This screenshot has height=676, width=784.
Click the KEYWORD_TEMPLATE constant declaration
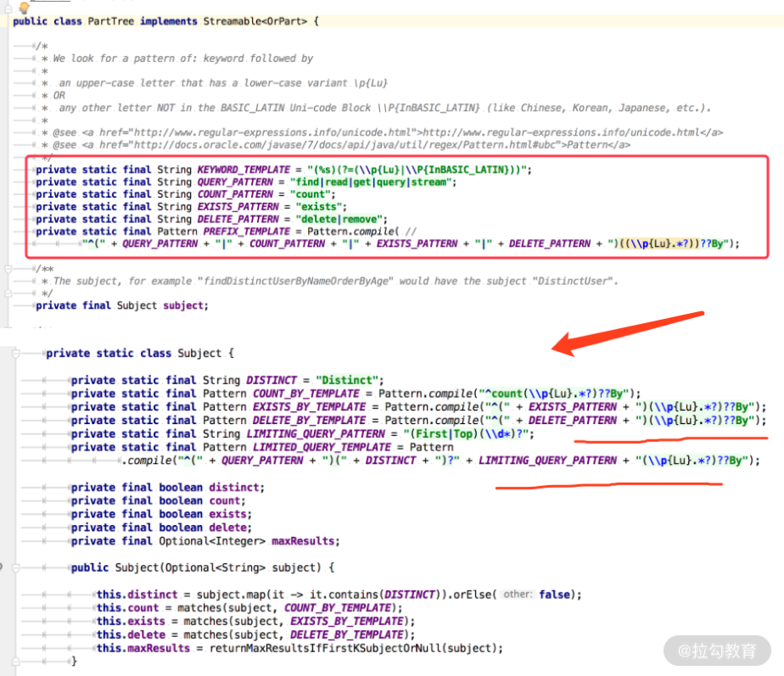point(244,170)
